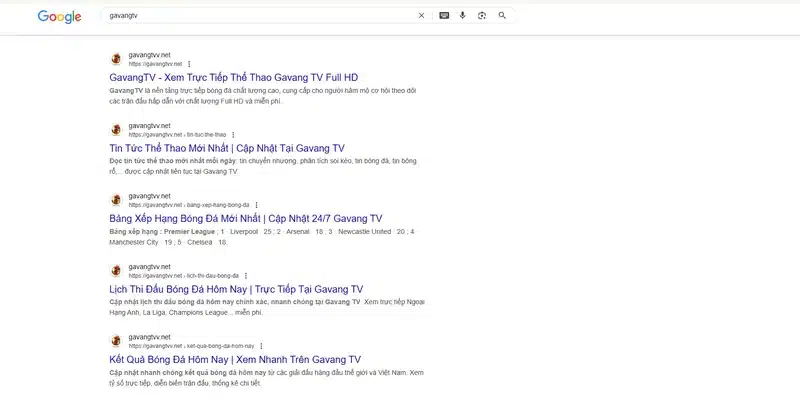This screenshot has width=800, height=400.
Task: Open three-dot menu for the first result
Action: click(189, 64)
